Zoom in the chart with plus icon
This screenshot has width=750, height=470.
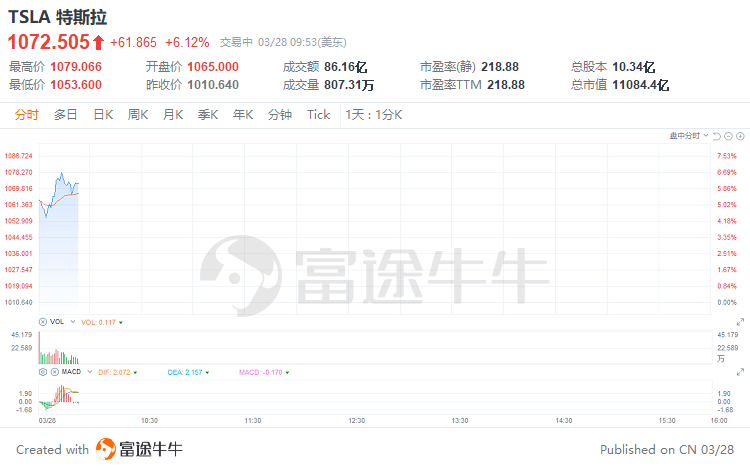(x=740, y=136)
